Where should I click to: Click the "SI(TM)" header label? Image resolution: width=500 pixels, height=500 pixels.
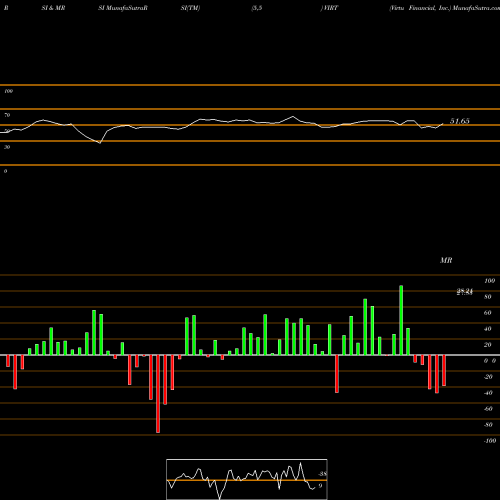pyautogui.click(x=190, y=8)
